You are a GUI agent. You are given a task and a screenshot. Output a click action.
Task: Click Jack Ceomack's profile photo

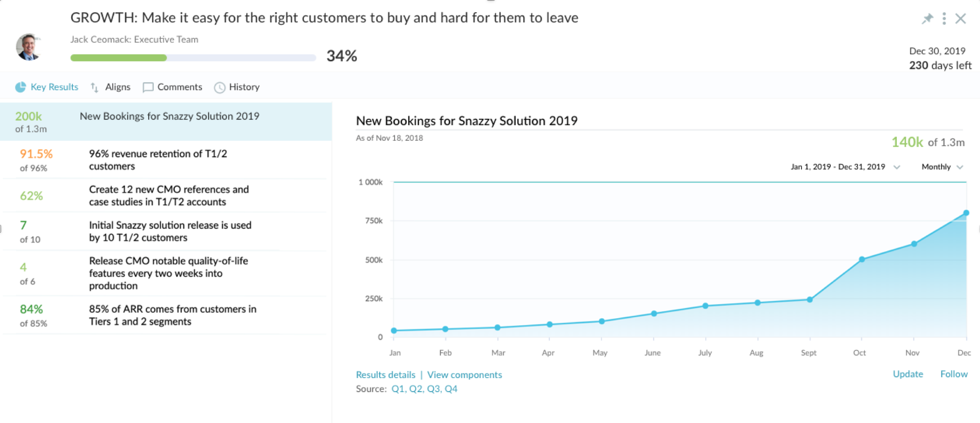point(28,47)
